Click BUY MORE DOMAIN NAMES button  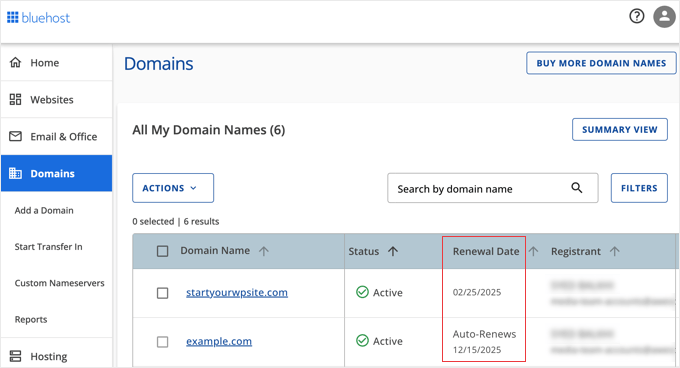pos(601,63)
